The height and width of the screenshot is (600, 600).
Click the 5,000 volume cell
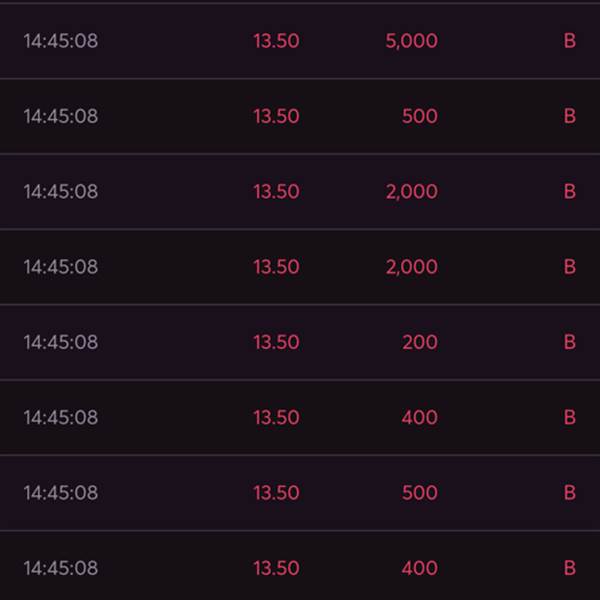(x=411, y=41)
